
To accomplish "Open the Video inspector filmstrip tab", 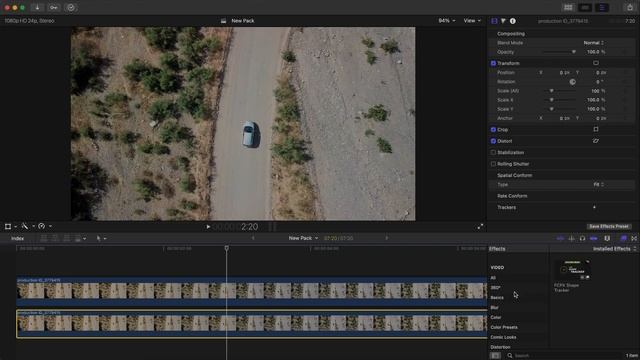I will [494, 21].
